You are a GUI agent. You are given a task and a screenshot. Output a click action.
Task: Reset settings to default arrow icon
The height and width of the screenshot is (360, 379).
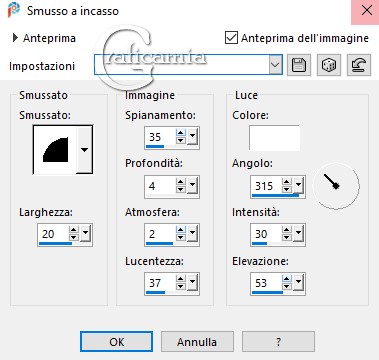359,65
